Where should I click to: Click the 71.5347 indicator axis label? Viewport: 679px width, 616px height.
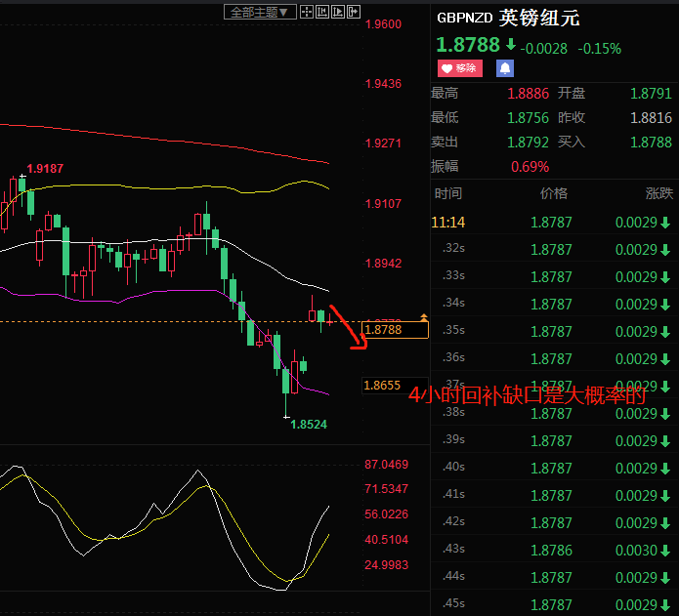(386, 489)
